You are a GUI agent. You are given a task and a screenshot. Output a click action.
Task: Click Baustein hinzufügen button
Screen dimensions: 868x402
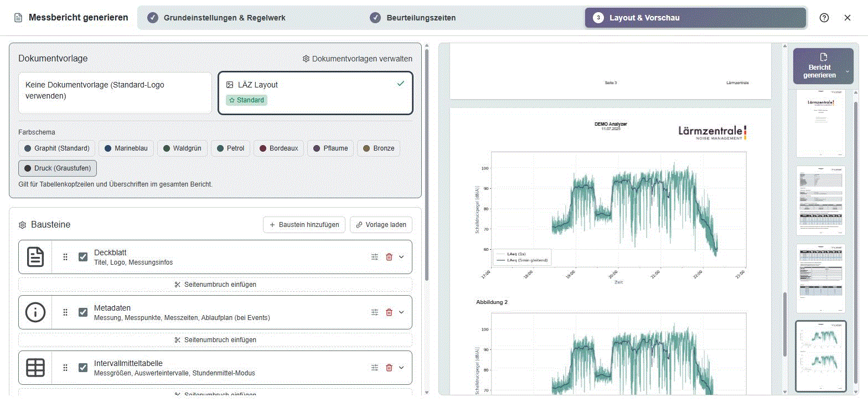(304, 225)
